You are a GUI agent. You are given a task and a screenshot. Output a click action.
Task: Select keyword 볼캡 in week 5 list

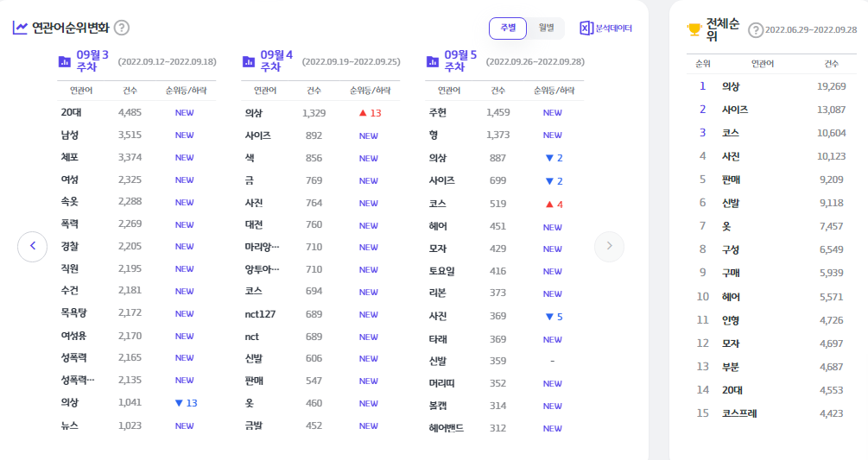tap(437, 406)
